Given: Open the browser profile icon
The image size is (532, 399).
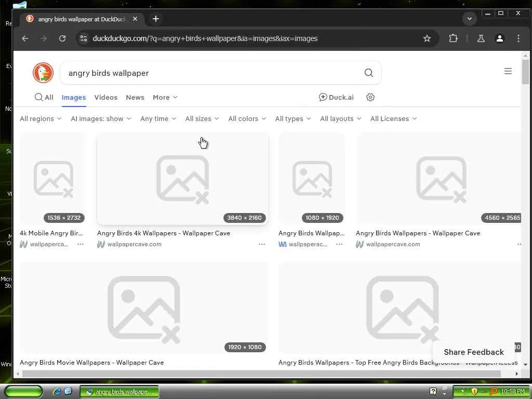Looking at the screenshot, I should (x=499, y=38).
